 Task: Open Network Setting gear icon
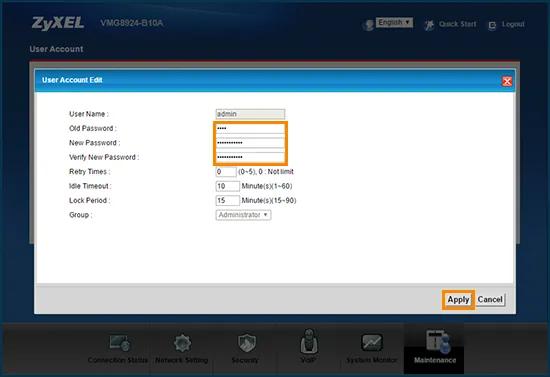pos(182,343)
